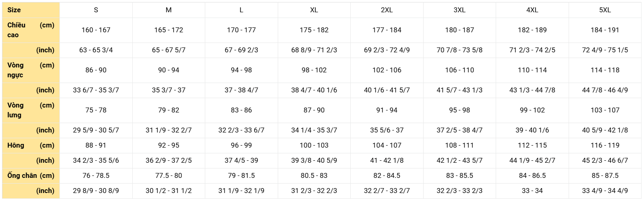Viewport: 644px width, 202px height.
Task: Select chest cell 98 - 102
Action: click(314, 70)
